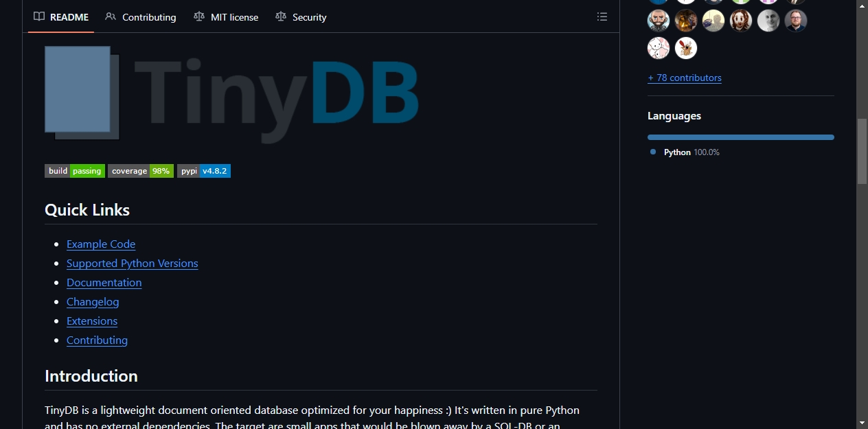Screen dimensions: 868x429
Task: Show all via '+ 78 contributors' link
Action: 685,78
